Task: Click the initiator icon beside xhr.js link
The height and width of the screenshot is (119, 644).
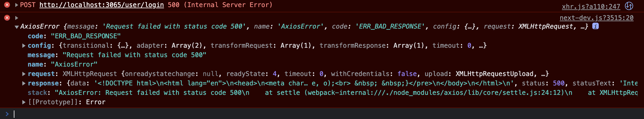Action: click(629, 6)
